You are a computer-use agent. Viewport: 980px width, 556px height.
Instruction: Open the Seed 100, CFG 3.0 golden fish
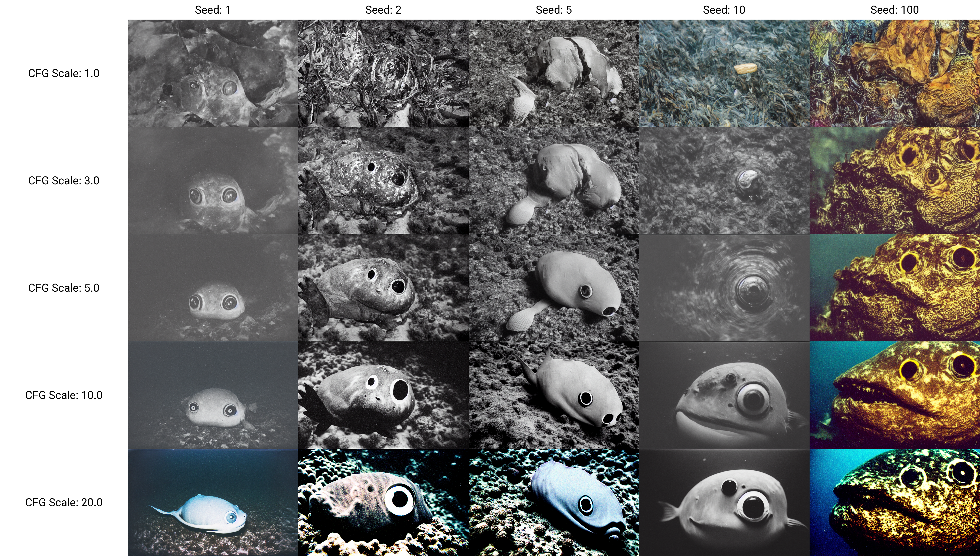pyautogui.click(x=894, y=180)
